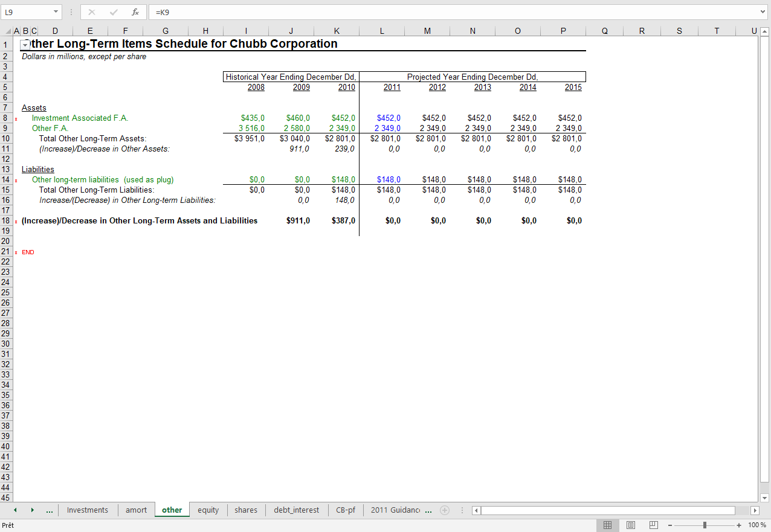771x532 pixels.
Task: Open the debt_interest sheet tab
Action: click(297, 510)
